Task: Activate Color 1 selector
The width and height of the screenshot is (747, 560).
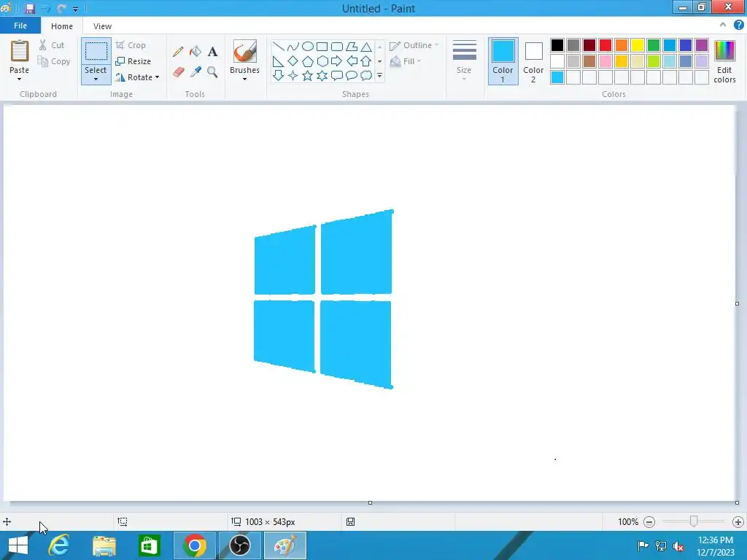Action: point(503,61)
